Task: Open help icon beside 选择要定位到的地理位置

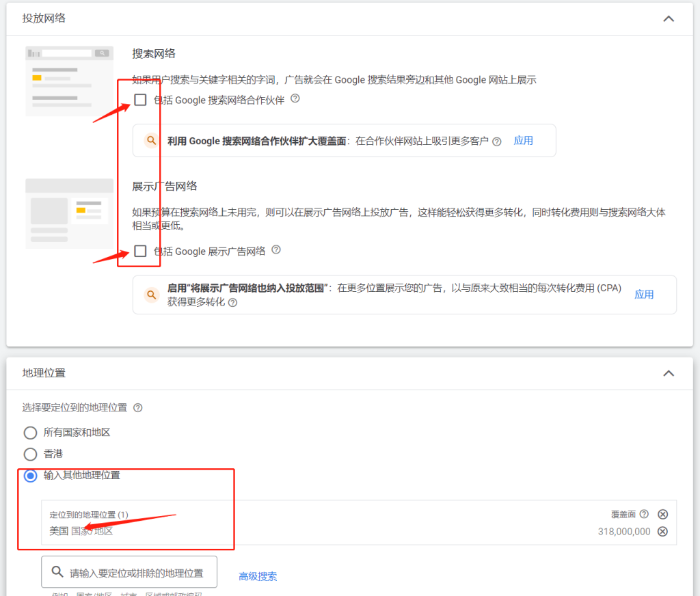Action: [x=138, y=408]
